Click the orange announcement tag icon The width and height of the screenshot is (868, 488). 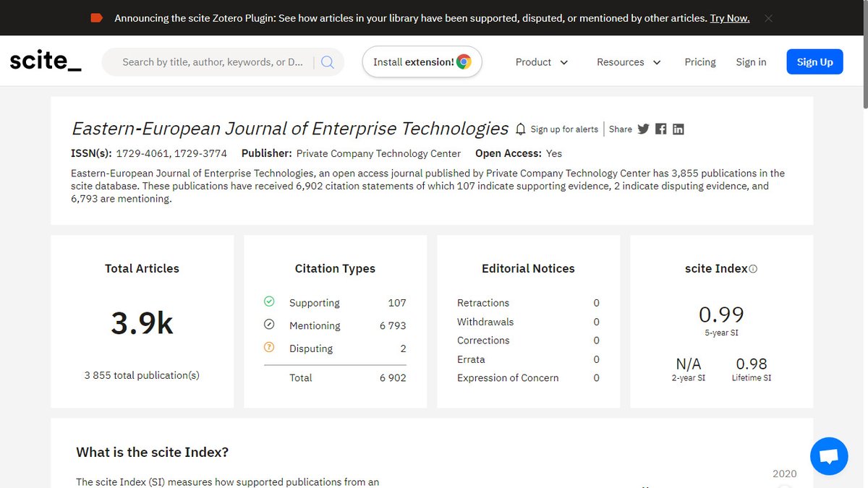click(97, 17)
